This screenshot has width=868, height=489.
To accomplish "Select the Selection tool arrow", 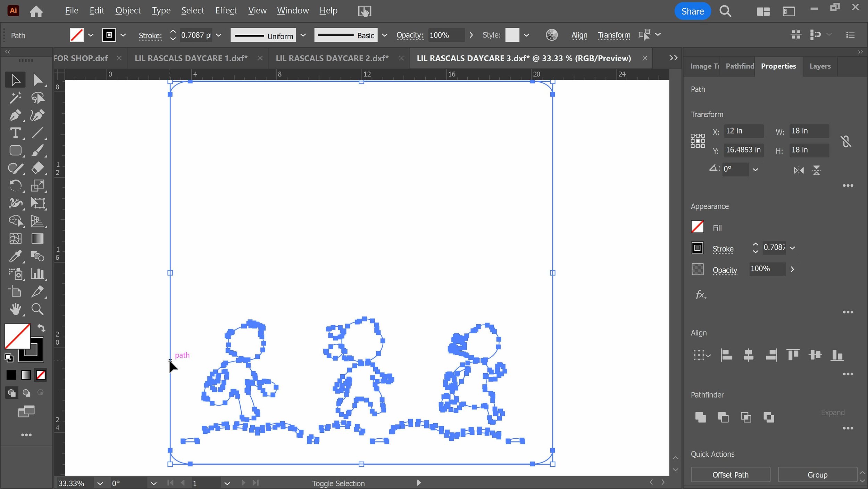I will click(15, 80).
